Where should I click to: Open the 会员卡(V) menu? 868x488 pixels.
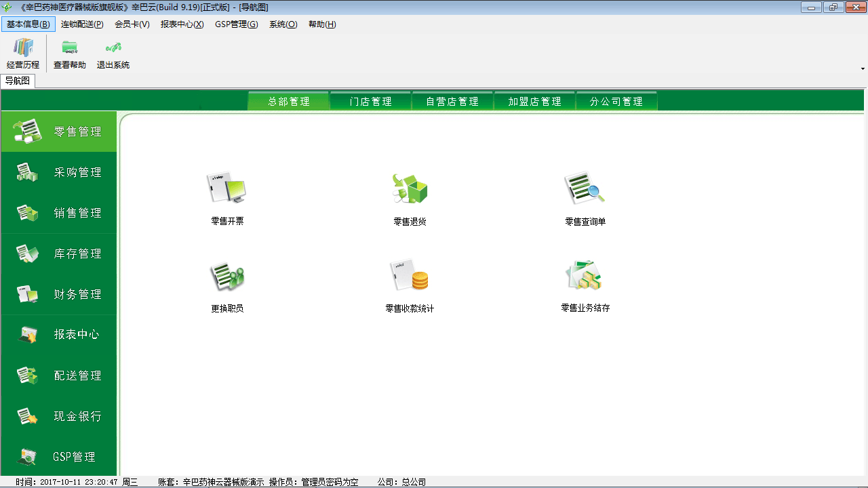coord(132,24)
